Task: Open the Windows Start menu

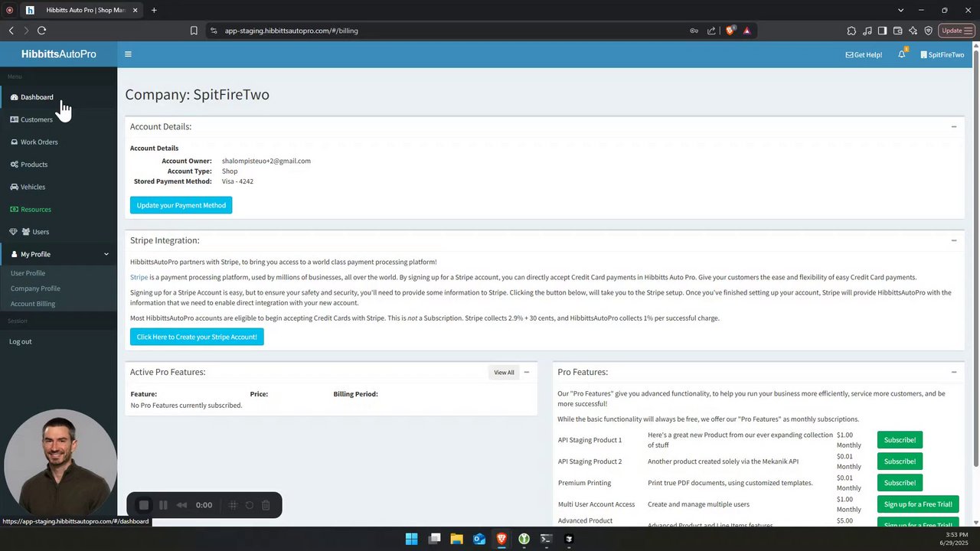Action: click(411, 539)
